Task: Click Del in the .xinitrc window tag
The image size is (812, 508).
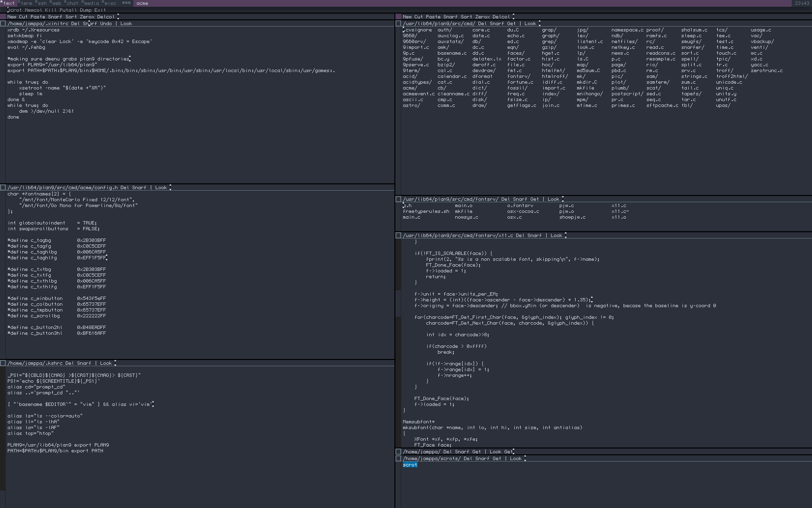Action: (75, 23)
